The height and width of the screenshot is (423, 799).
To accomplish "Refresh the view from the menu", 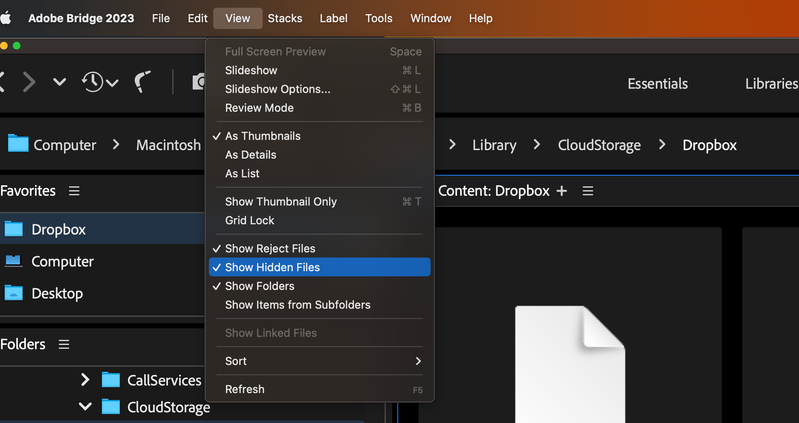I will point(319,389).
